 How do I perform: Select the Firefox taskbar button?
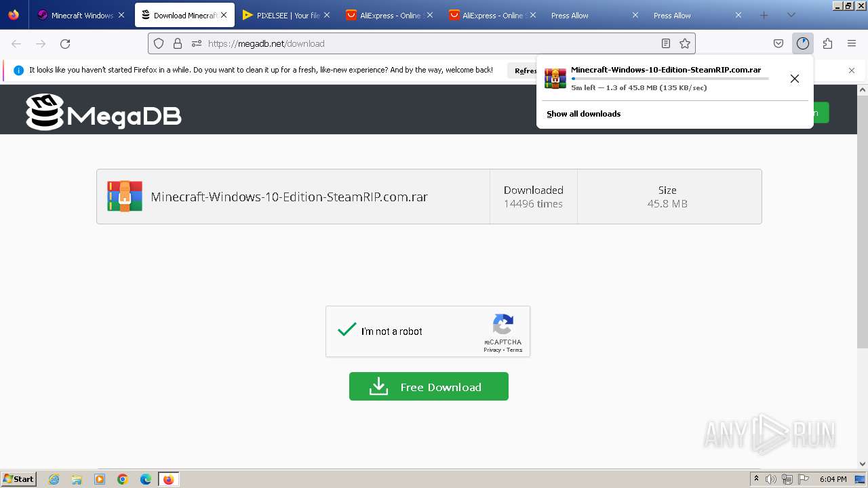[168, 479]
